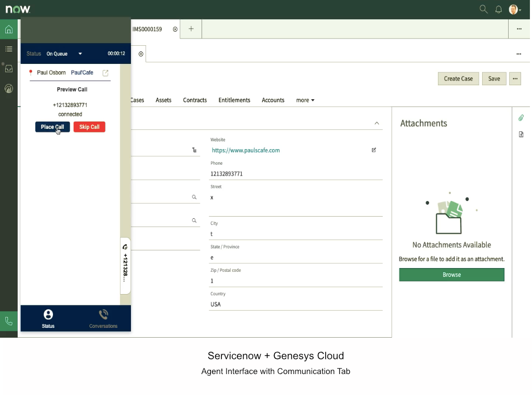Click the search magnifier in top bar
Screen dimensions: 532x399
click(x=483, y=9)
